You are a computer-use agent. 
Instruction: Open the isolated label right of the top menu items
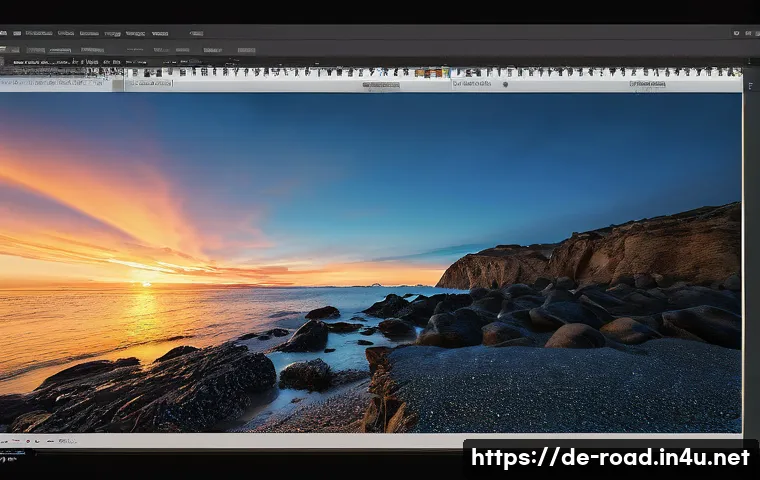pos(196,33)
